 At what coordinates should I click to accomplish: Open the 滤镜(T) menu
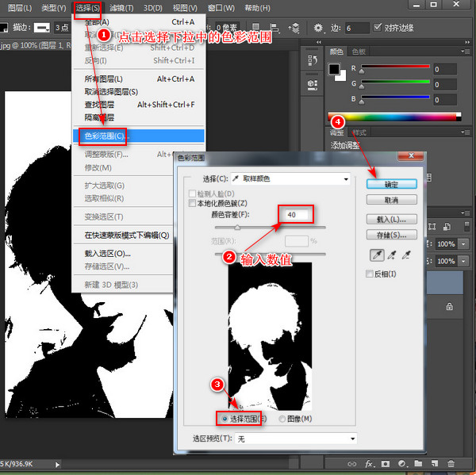coord(121,8)
